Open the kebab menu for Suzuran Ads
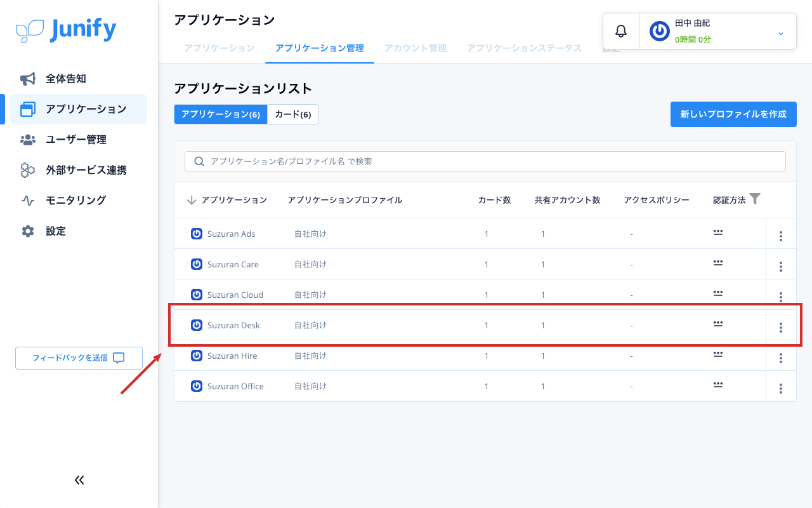This screenshot has width=812, height=508. click(781, 236)
